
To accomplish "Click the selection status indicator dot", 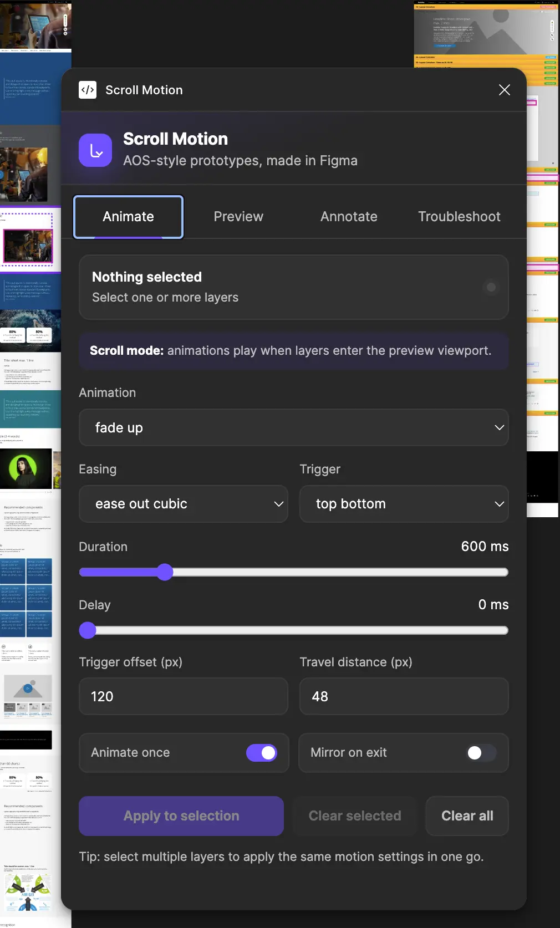I will point(491,287).
